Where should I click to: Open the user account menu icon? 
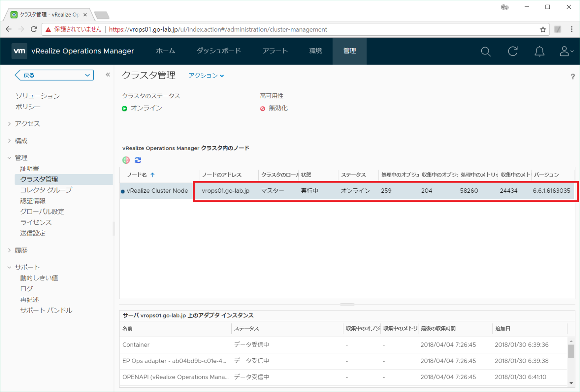pyautogui.click(x=566, y=51)
